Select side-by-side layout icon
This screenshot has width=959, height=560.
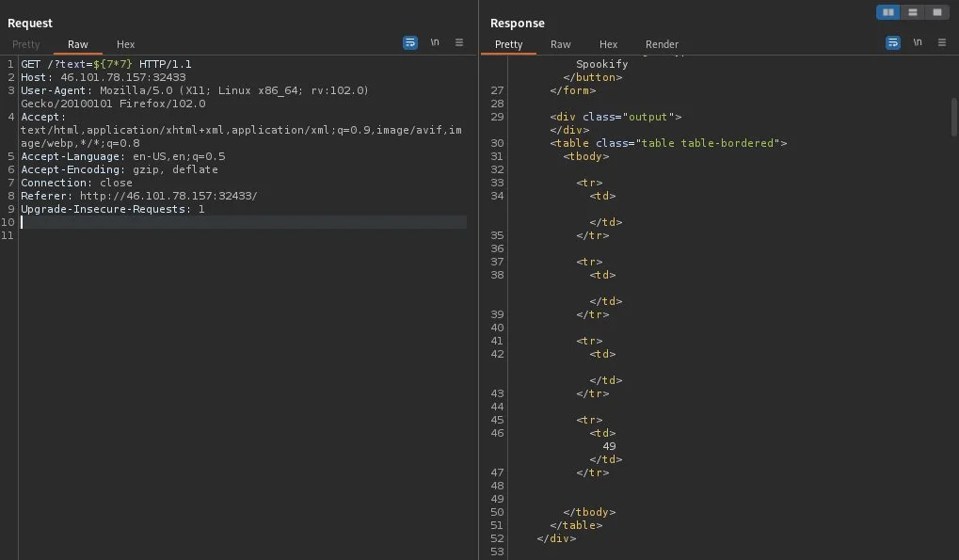888,12
